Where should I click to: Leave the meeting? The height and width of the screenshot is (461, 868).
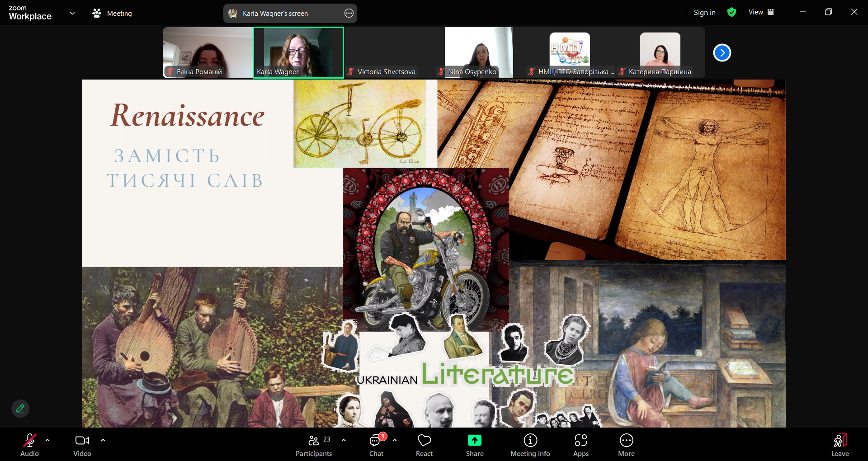(x=840, y=445)
